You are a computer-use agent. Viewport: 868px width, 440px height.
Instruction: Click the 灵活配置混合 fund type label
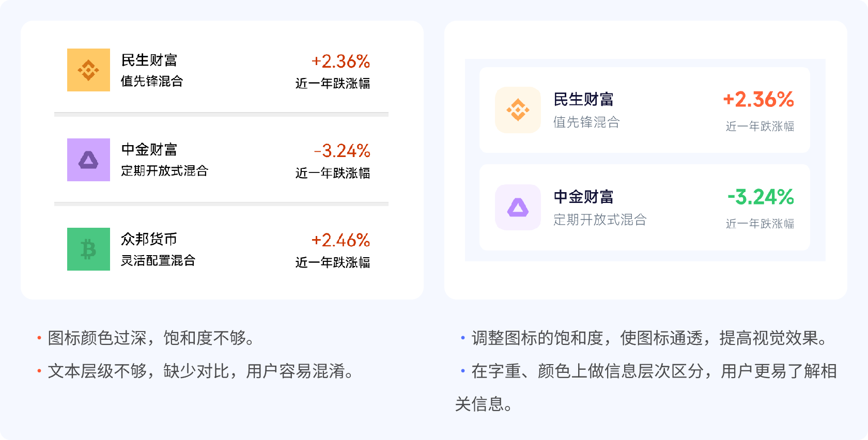[x=158, y=260]
